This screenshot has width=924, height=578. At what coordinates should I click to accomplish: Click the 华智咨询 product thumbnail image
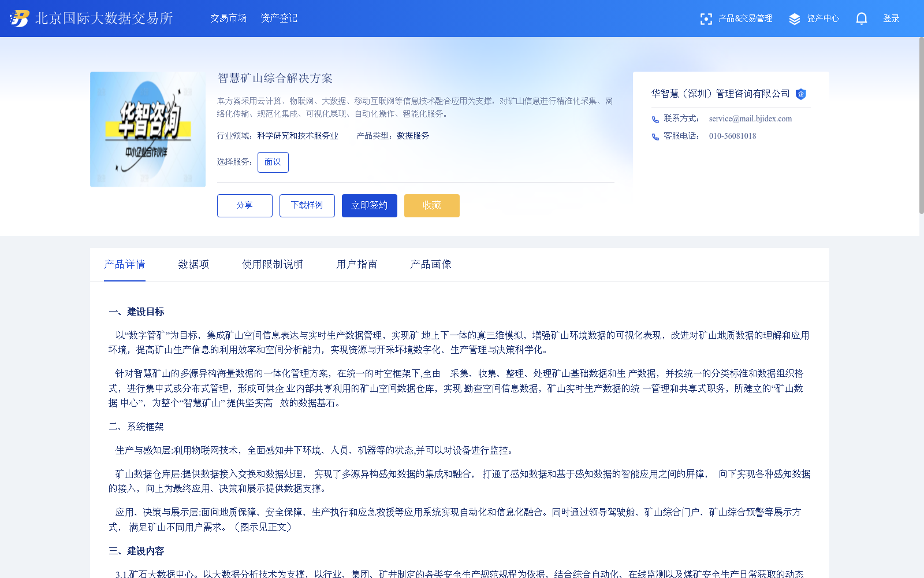pyautogui.click(x=148, y=129)
